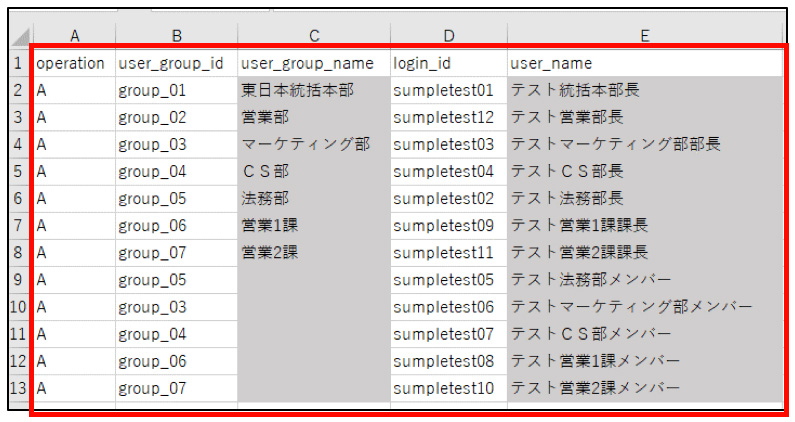Select cell containing テストＣＳ部長
The width and height of the screenshot is (795, 422).
(x=645, y=171)
